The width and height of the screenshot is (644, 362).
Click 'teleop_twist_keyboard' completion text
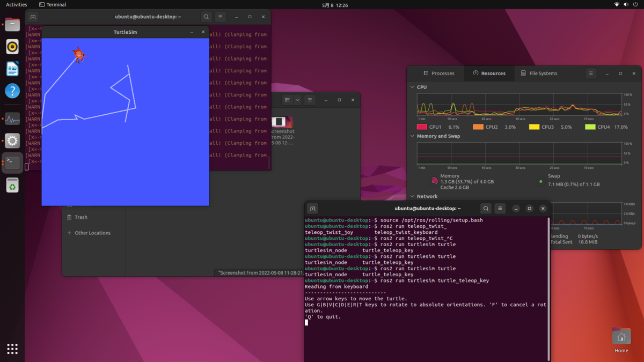(x=406, y=232)
